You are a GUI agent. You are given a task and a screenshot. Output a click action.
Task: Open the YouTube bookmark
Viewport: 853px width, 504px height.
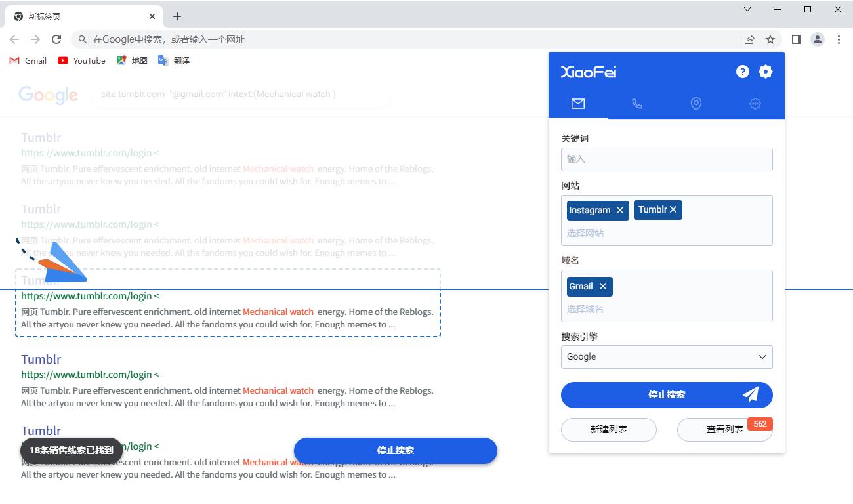point(81,60)
